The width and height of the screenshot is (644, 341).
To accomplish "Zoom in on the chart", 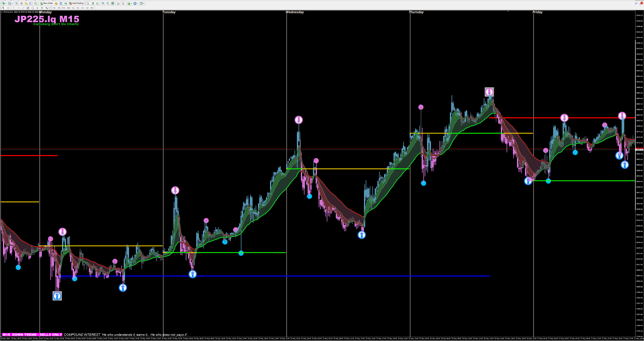I will 103,3.
